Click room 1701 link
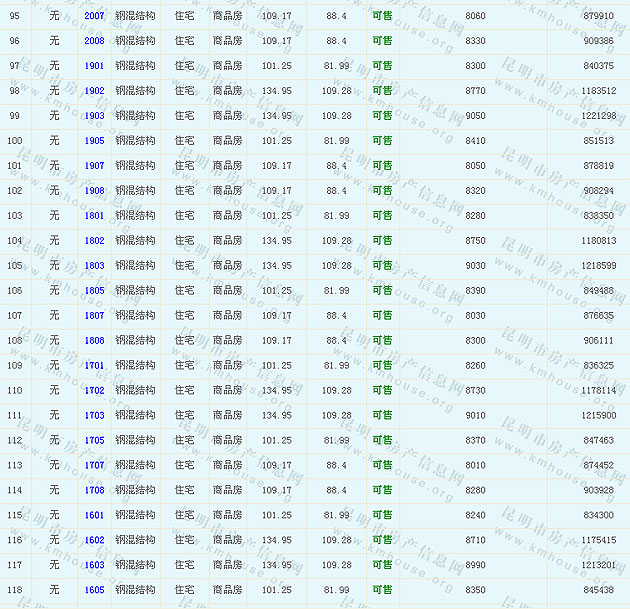 tap(94, 366)
